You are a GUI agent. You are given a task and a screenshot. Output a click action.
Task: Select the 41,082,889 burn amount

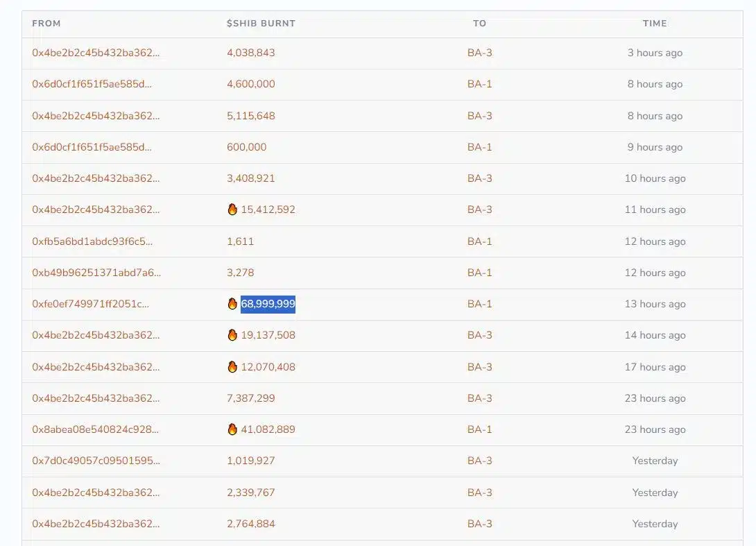pyautogui.click(x=268, y=429)
